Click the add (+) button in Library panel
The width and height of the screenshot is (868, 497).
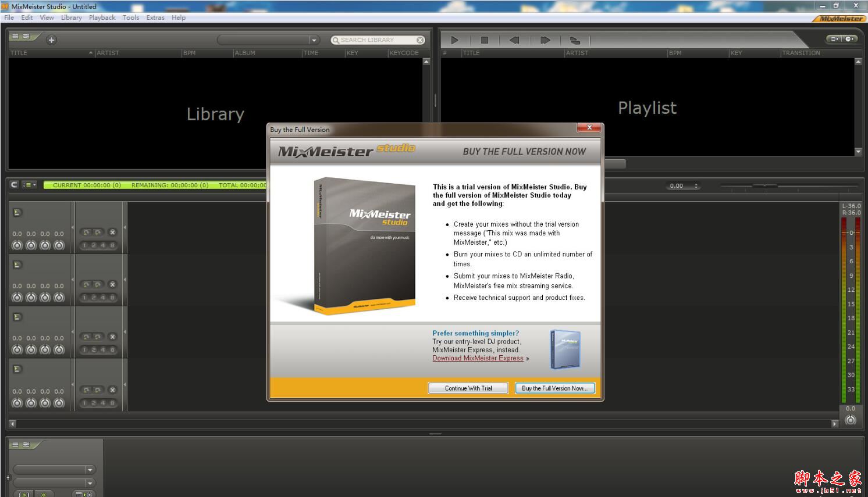tap(51, 40)
